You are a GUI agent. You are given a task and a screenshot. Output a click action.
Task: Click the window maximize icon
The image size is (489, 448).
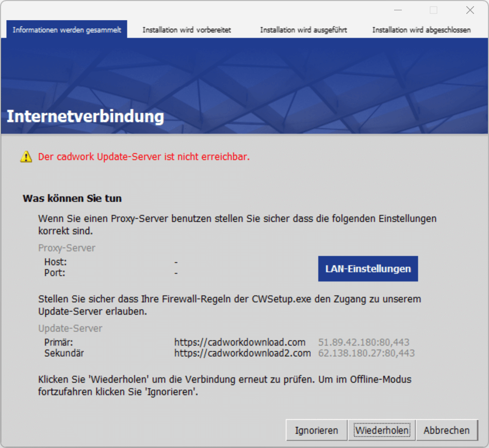pyautogui.click(x=433, y=10)
